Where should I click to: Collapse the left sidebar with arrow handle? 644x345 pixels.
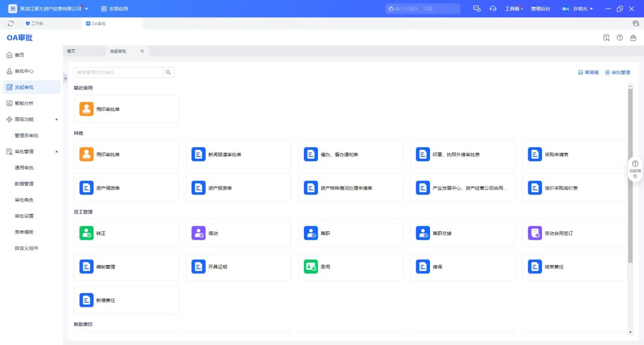[65, 78]
